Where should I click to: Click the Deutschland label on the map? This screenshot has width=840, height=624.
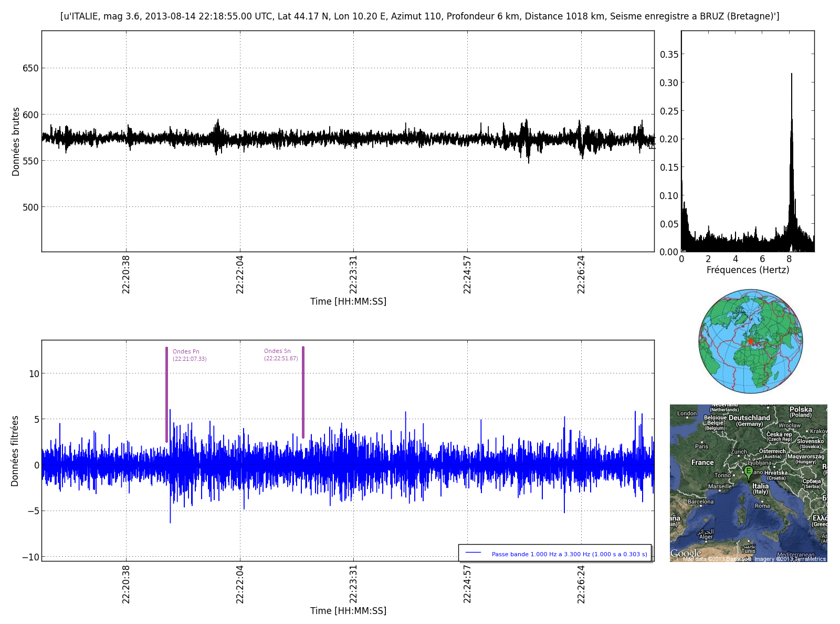point(749,418)
